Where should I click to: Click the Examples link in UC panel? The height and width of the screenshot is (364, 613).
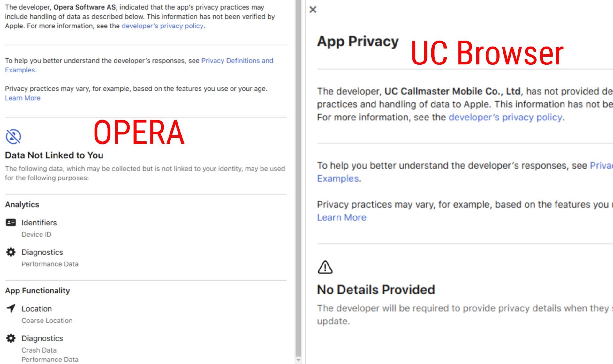[x=338, y=178]
